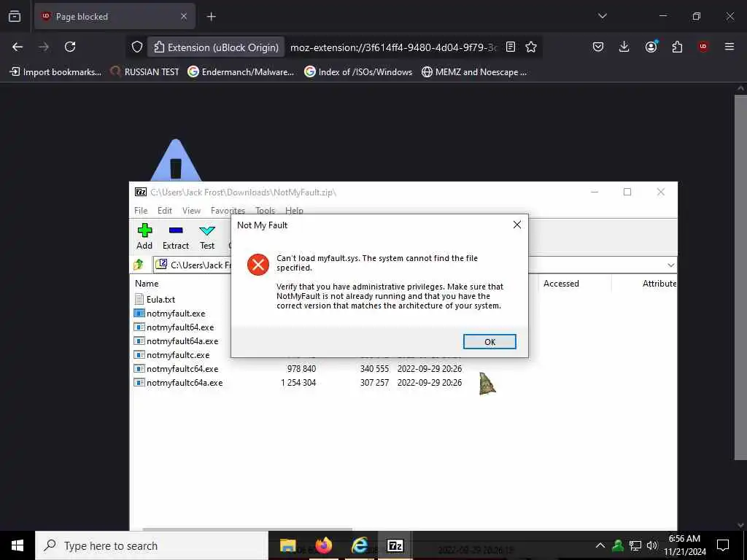
Task: Open File Explorer from the taskbar
Action: [x=287, y=545]
